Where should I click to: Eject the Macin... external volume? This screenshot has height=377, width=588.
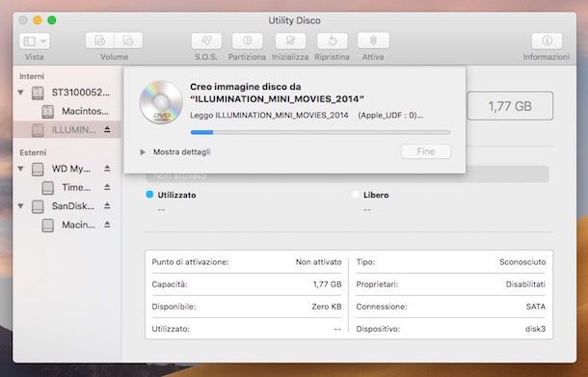[x=107, y=225]
